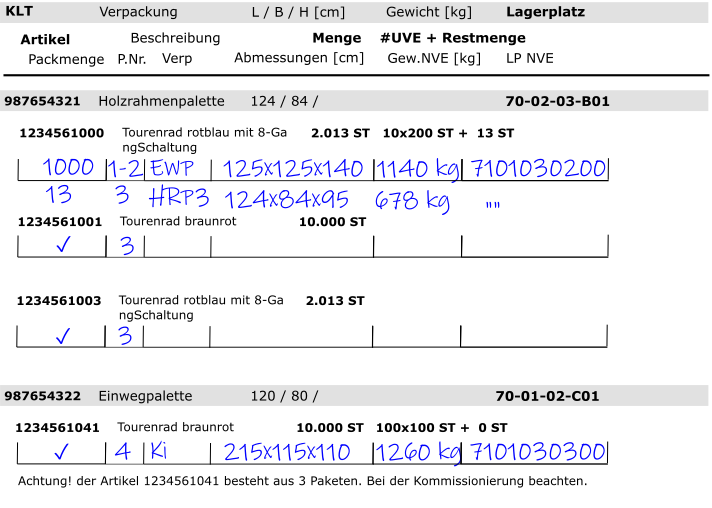Select the 1140 kg weight field
The image size is (712, 508).
point(417,168)
